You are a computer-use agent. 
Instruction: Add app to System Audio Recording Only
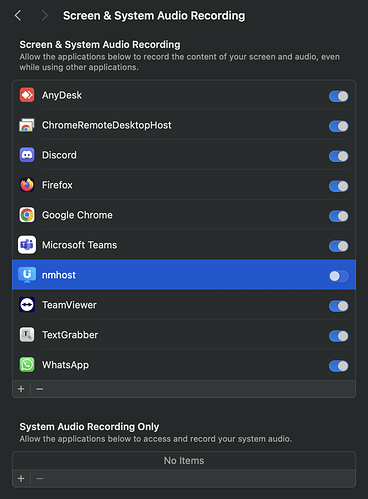21,479
